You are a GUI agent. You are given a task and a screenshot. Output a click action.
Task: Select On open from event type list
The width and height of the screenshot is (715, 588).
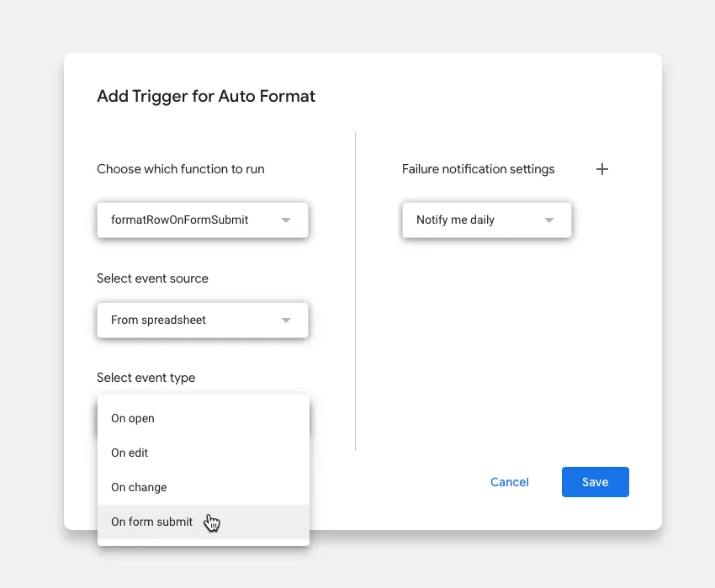tap(132, 418)
